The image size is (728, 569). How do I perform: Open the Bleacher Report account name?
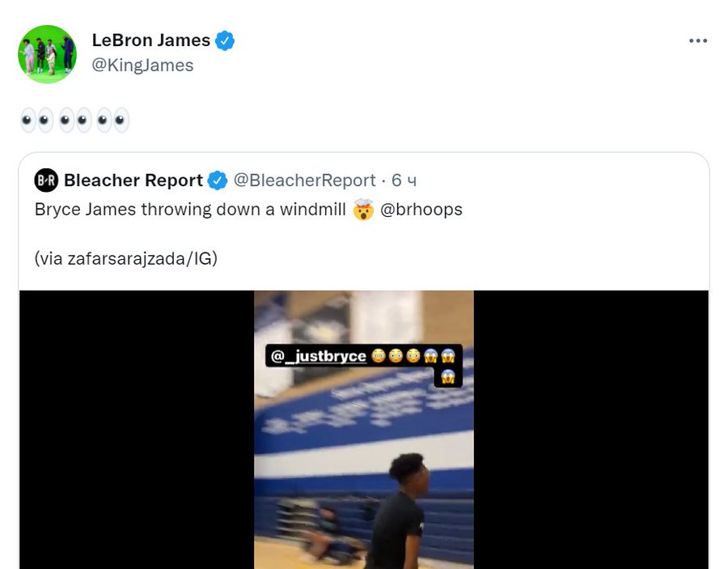coord(133,180)
